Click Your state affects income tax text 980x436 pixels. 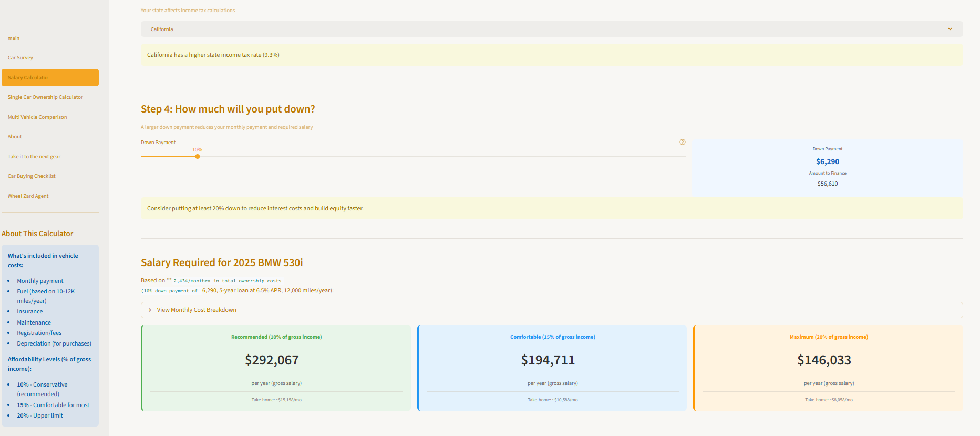pos(188,11)
